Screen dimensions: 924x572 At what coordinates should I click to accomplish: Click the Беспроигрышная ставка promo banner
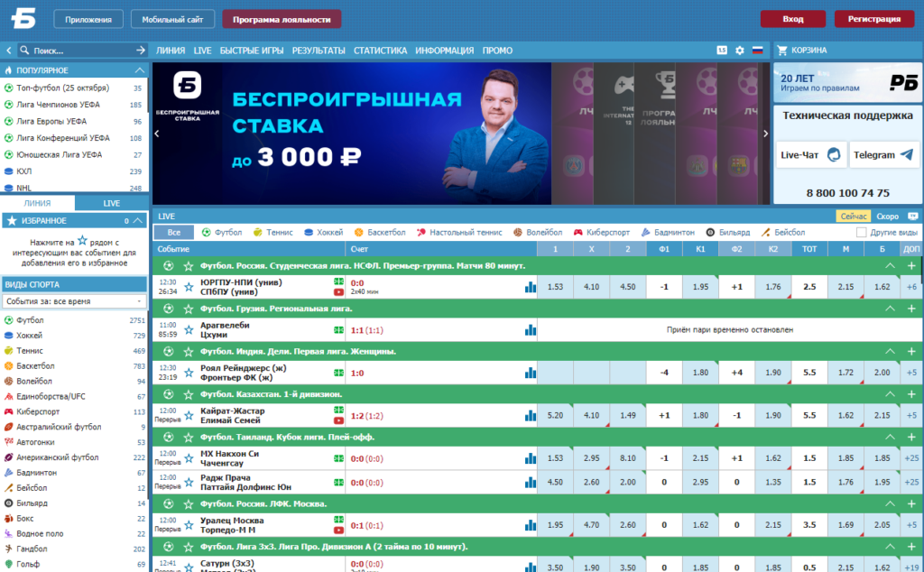point(352,134)
